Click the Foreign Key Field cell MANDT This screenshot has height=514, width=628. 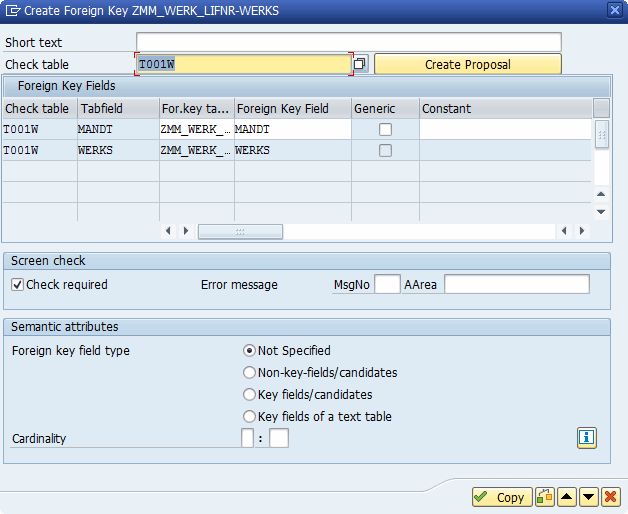click(293, 129)
